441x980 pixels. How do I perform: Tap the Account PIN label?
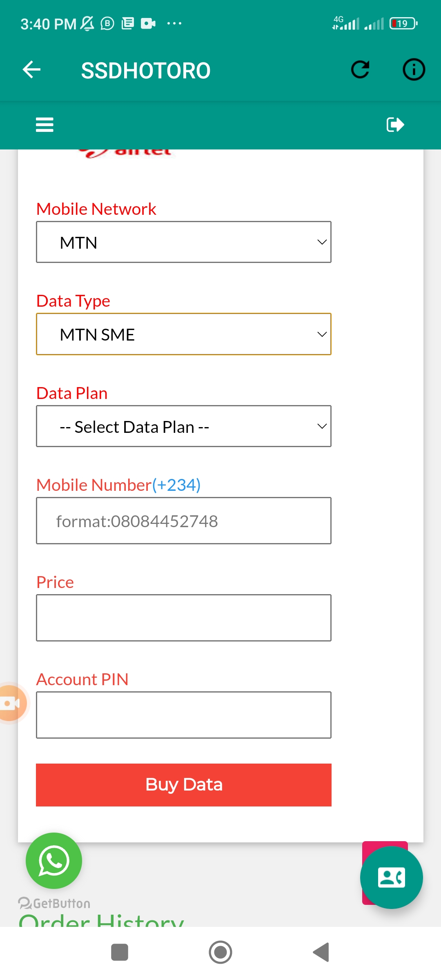point(82,679)
